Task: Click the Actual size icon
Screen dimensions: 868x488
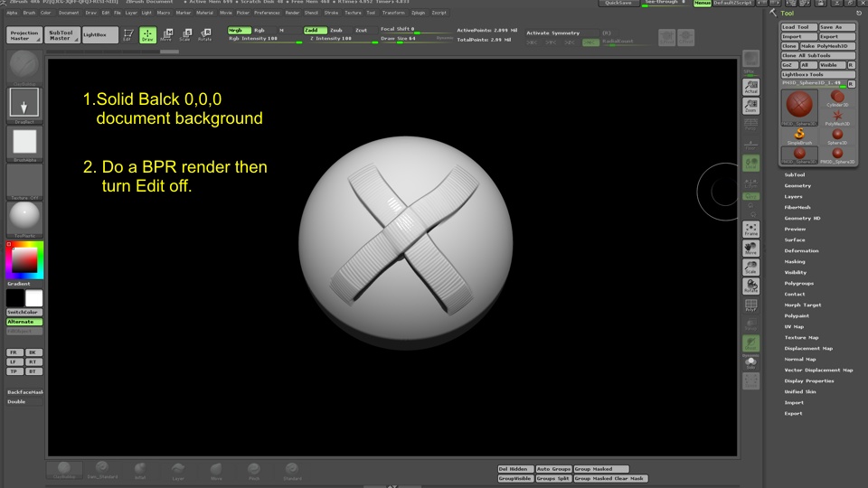Action: click(750, 87)
